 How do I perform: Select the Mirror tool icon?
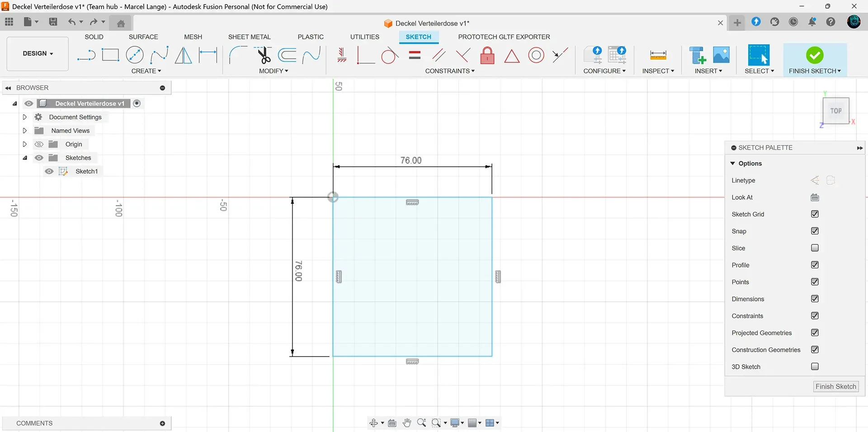point(183,55)
